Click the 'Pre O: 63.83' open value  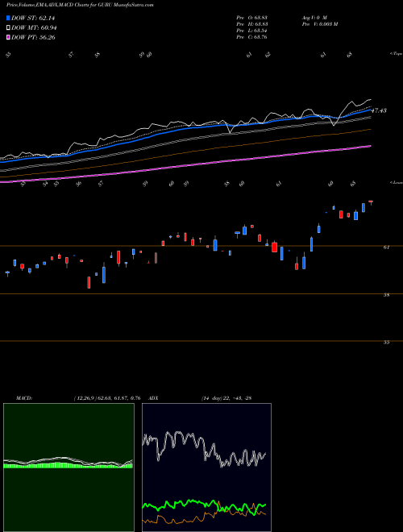(251, 18)
